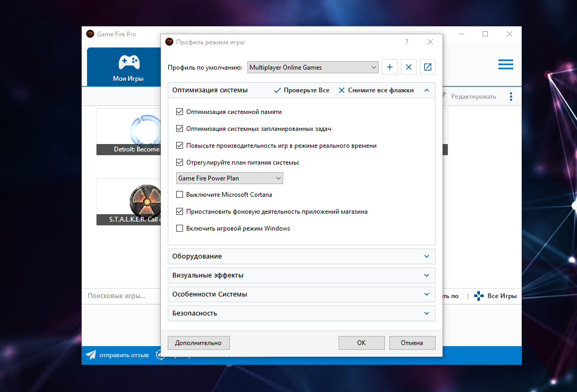The image size is (577, 392).
Task: Toggle Оптимизация системной памяти checkbox
Action: [179, 111]
